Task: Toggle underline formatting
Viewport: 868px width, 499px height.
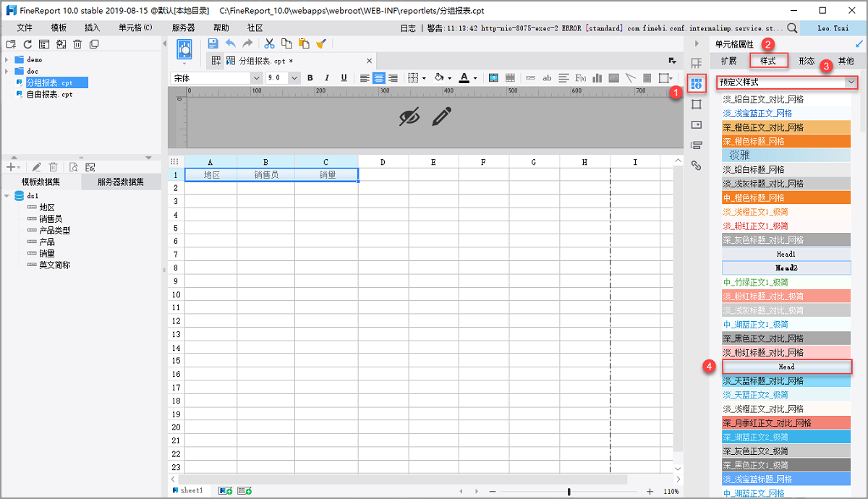Action: point(344,77)
